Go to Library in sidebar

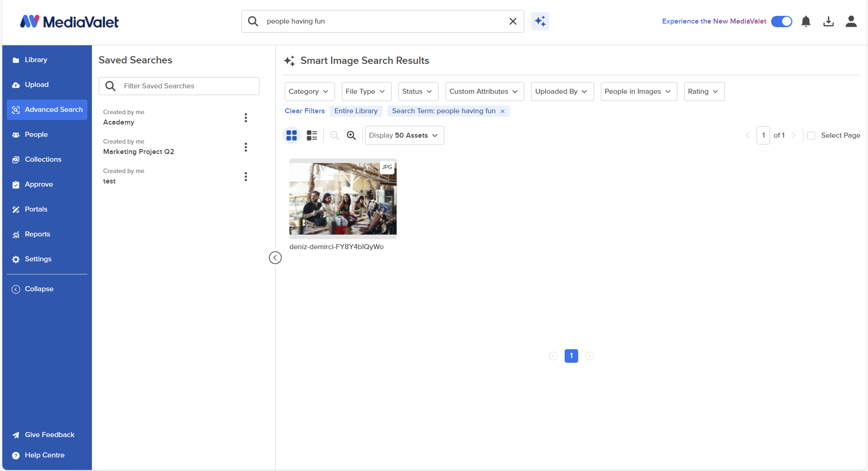click(x=47, y=60)
